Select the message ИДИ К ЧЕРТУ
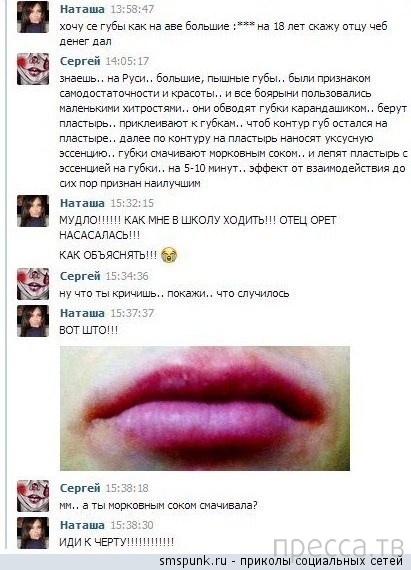This screenshot has width=411, height=570. 117,542
